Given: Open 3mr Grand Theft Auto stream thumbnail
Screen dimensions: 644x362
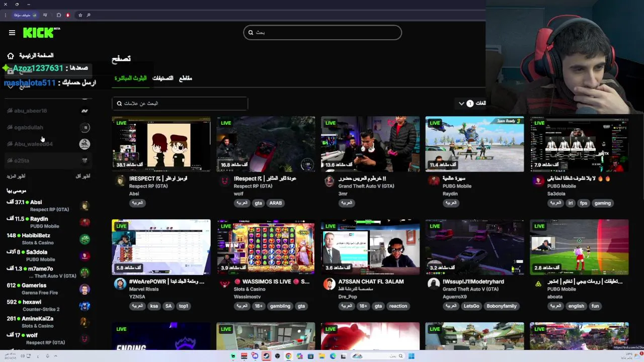Looking at the screenshot, I should [370, 144].
